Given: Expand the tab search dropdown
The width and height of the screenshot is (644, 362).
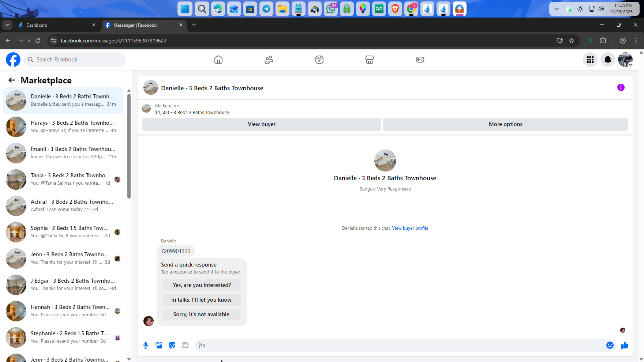Looking at the screenshot, I should tap(7, 25).
